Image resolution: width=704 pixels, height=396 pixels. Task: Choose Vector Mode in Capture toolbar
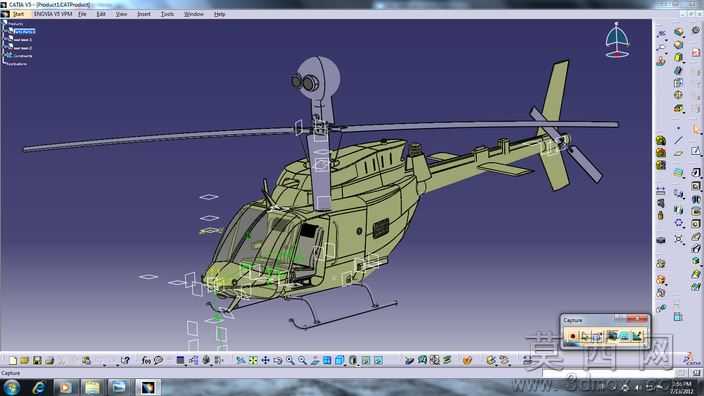click(x=637, y=336)
